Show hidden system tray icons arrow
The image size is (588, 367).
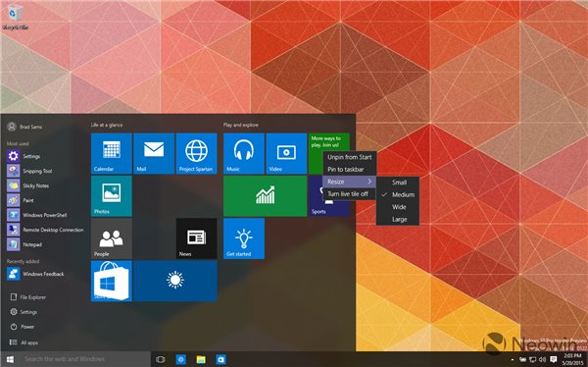513,359
